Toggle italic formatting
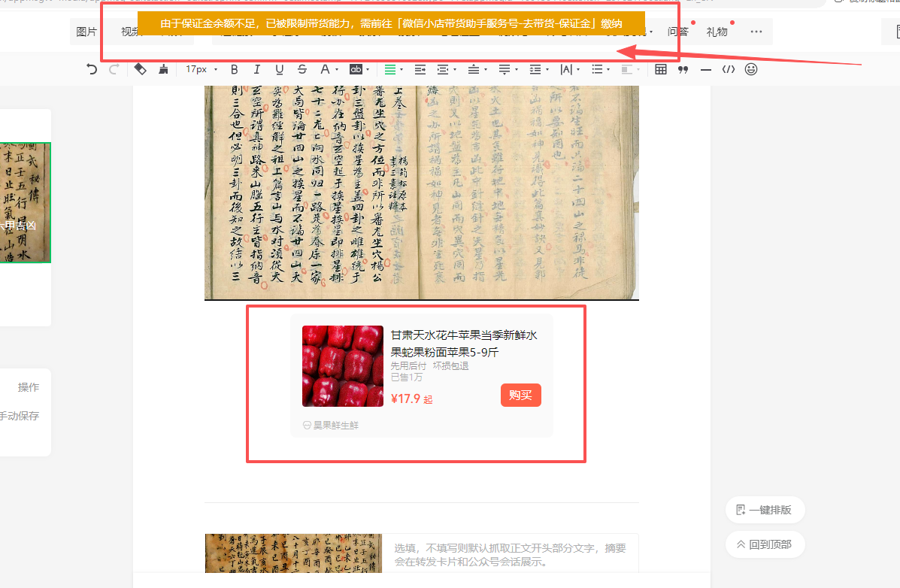The height and width of the screenshot is (588, 900). 256,69
